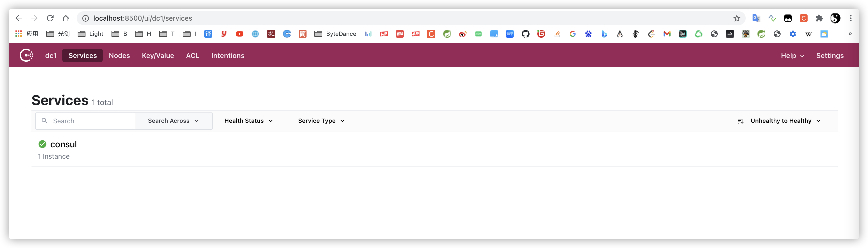The height and width of the screenshot is (248, 868).
Task: Open the orange C extension icon
Action: [803, 18]
